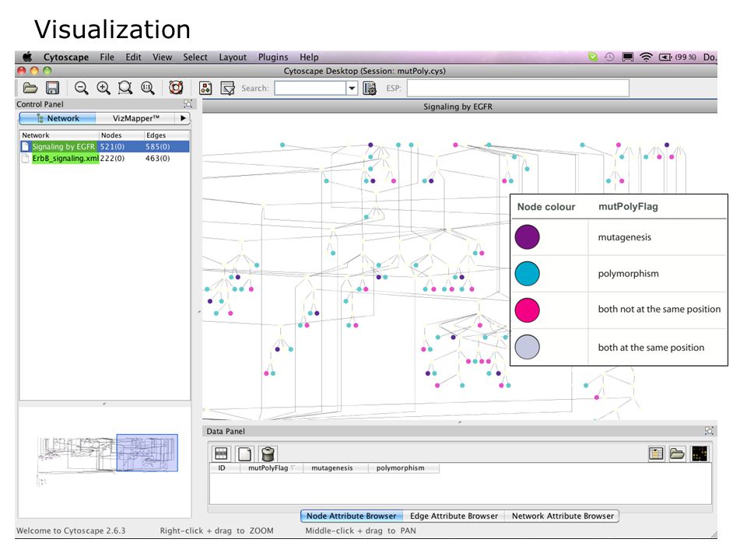Click the Open session folder icon

pyautogui.click(x=30, y=88)
